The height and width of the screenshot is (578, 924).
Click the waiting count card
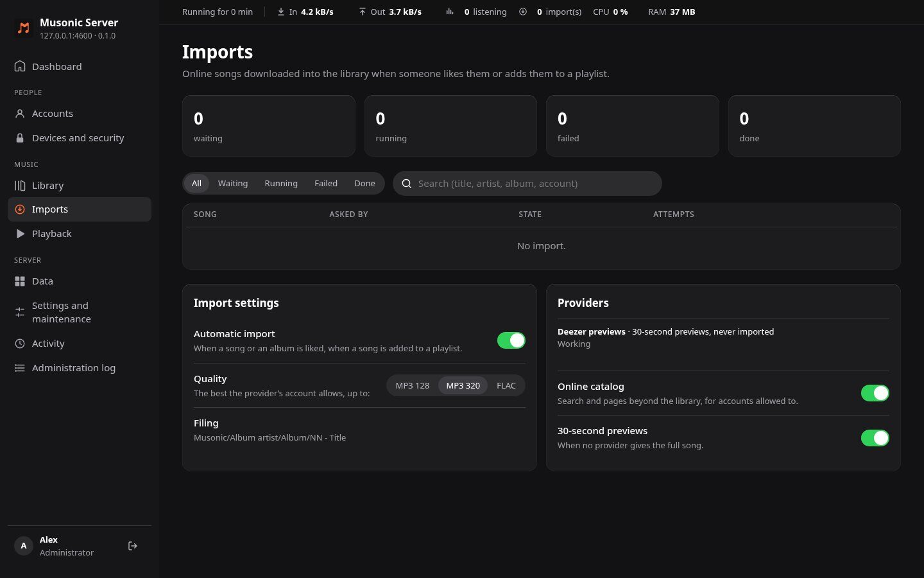pyautogui.click(x=269, y=126)
